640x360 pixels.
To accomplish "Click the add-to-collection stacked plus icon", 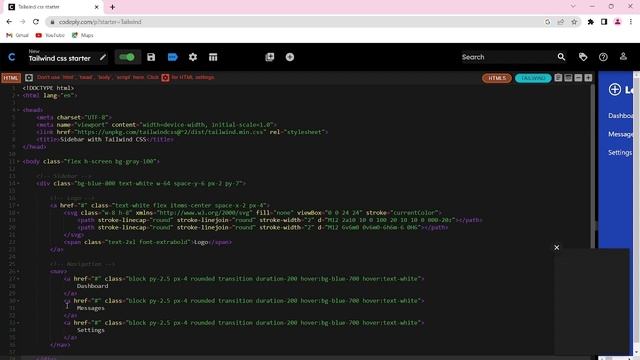I will (x=270, y=57).
